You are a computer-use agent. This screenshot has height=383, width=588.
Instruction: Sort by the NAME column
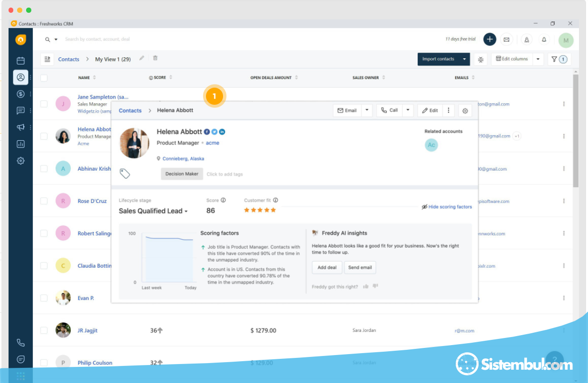[87, 78]
